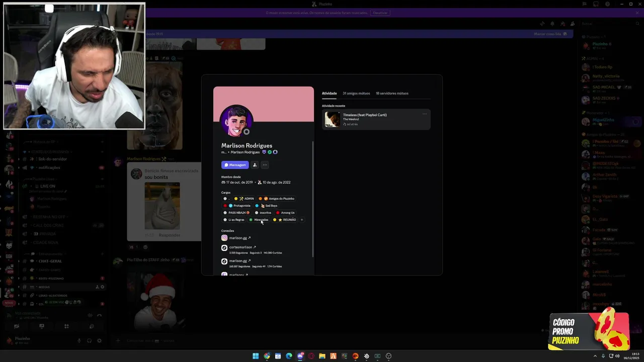Click the profile panel scrollbar

[313, 199]
